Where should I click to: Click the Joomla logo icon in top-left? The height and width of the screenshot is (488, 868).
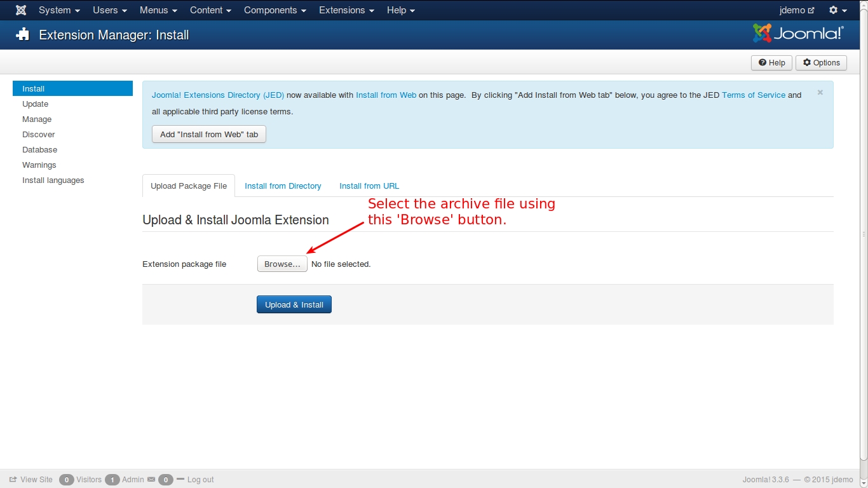click(x=21, y=10)
